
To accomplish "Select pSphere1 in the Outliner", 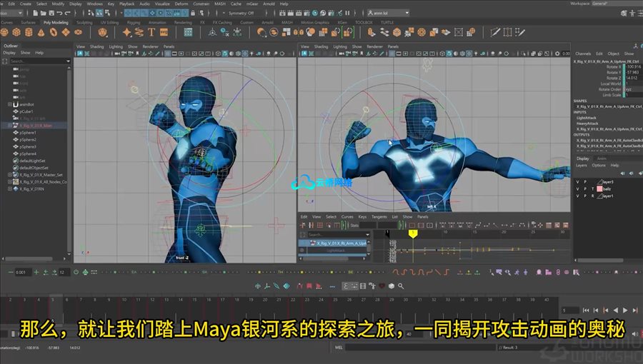I will (x=28, y=133).
